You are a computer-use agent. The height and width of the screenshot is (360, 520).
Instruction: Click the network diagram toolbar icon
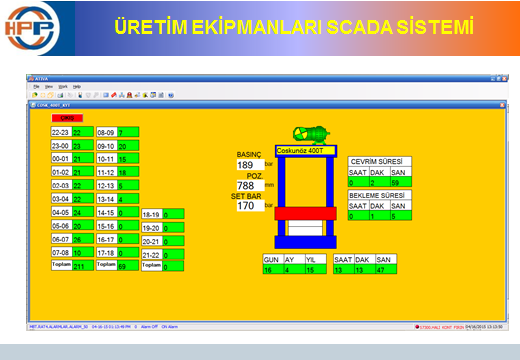point(122,95)
